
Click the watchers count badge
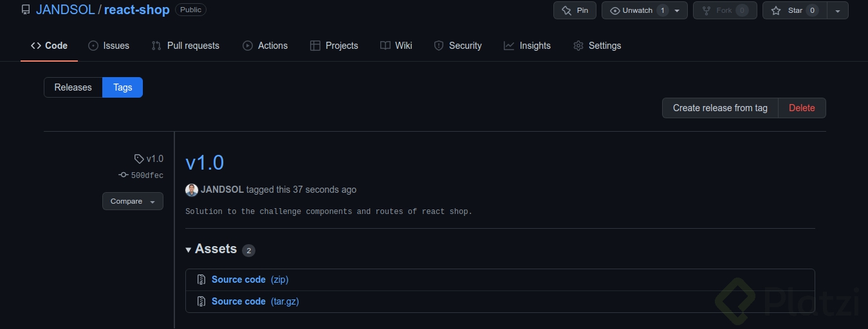[663, 10]
